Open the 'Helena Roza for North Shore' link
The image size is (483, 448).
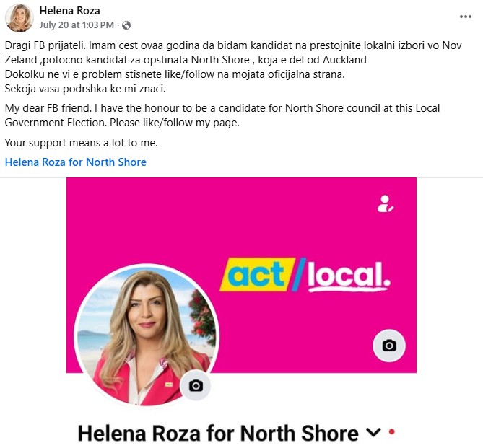point(76,162)
